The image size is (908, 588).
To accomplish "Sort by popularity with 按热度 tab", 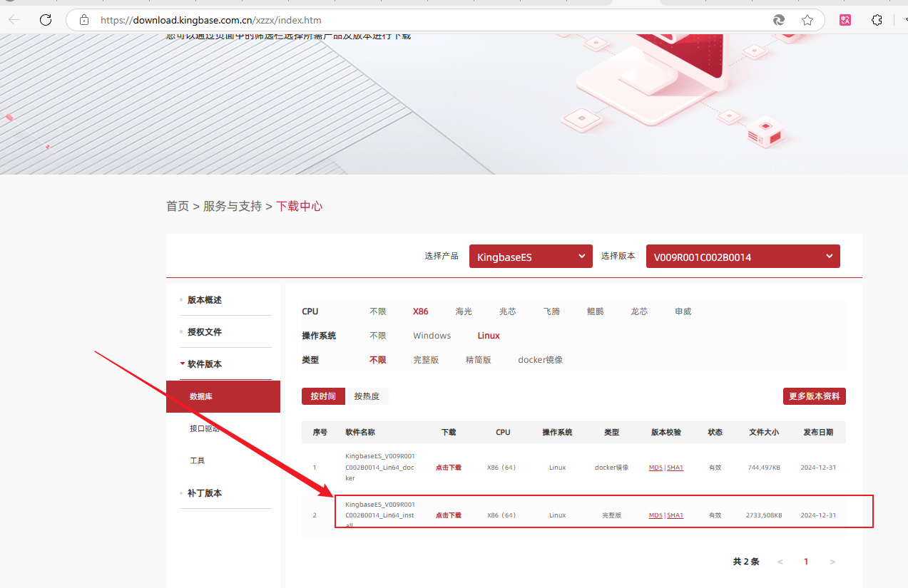I will pyautogui.click(x=367, y=396).
